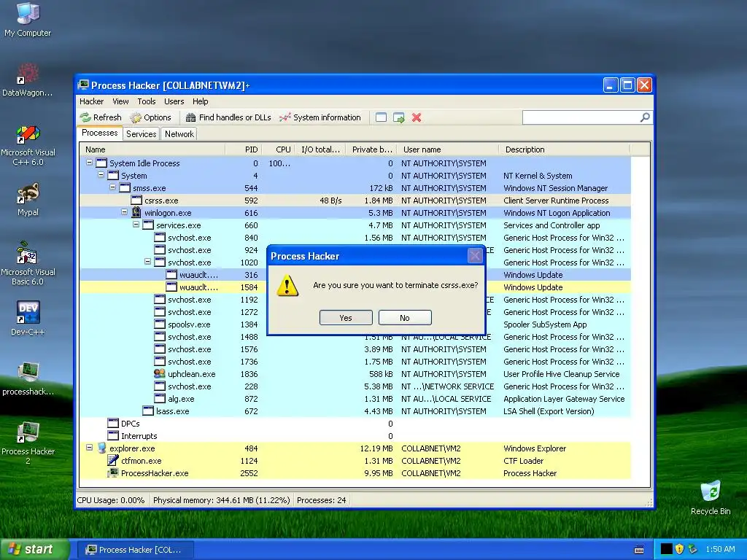Click the uphclean.exe process icon
This screenshot has height=560, width=747.
[x=160, y=374]
